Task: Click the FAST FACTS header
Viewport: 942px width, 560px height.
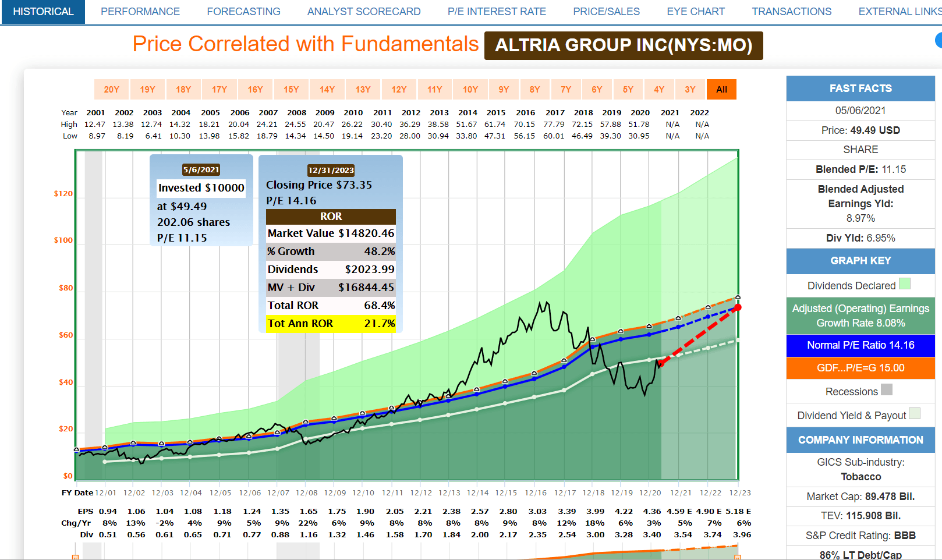Action: (x=860, y=88)
